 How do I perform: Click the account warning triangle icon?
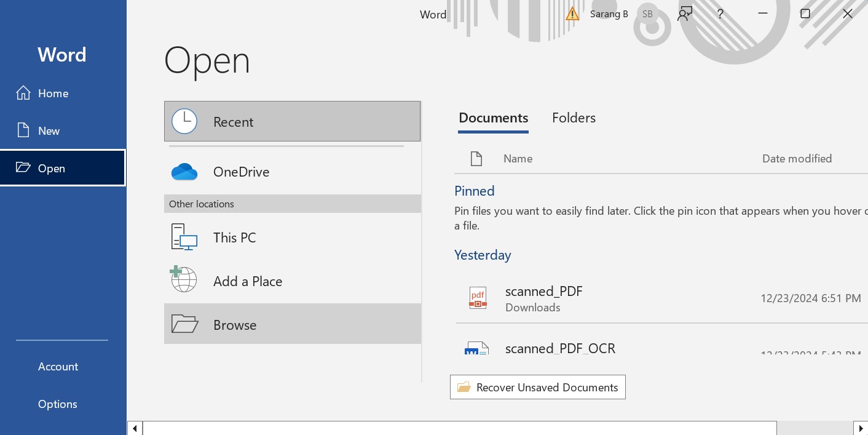tap(572, 14)
